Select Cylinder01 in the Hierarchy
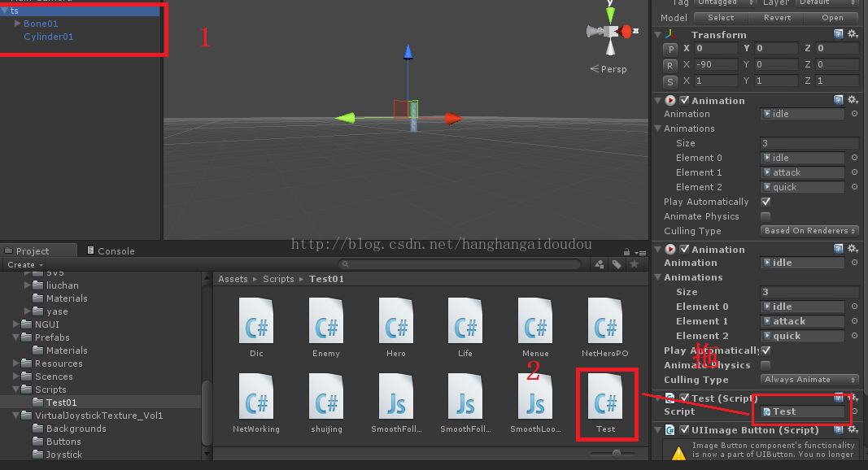 pos(49,37)
